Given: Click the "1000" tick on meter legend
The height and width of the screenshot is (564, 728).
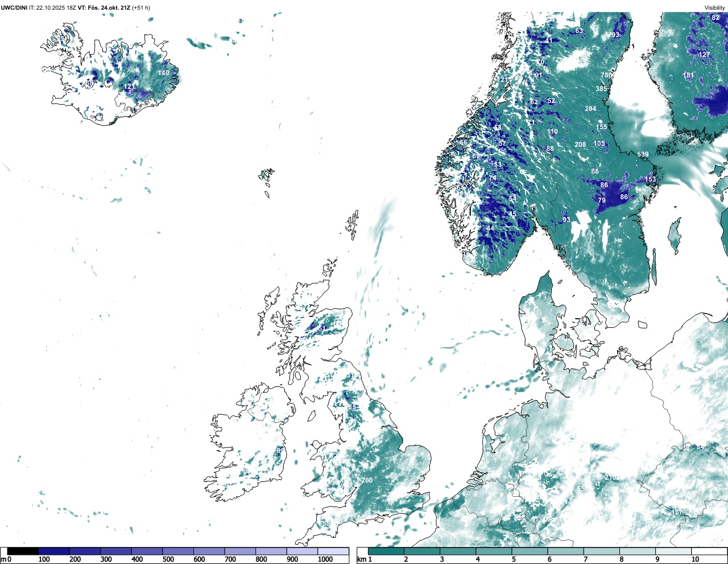Looking at the screenshot, I should (x=325, y=559).
